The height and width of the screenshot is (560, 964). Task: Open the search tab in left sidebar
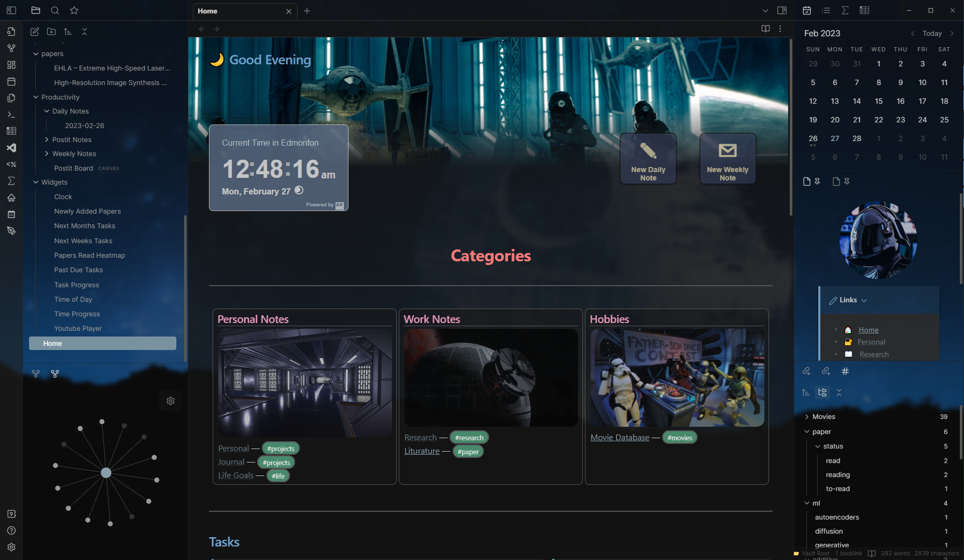point(55,10)
